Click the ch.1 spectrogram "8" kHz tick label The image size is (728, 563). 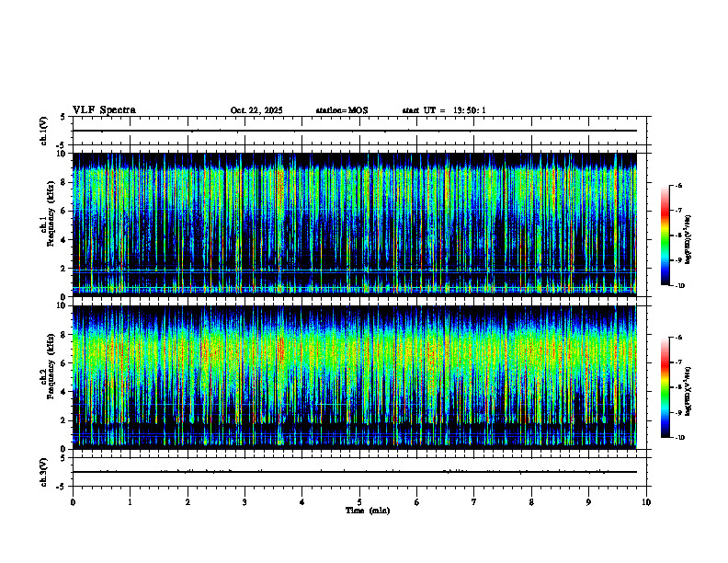click(64, 182)
